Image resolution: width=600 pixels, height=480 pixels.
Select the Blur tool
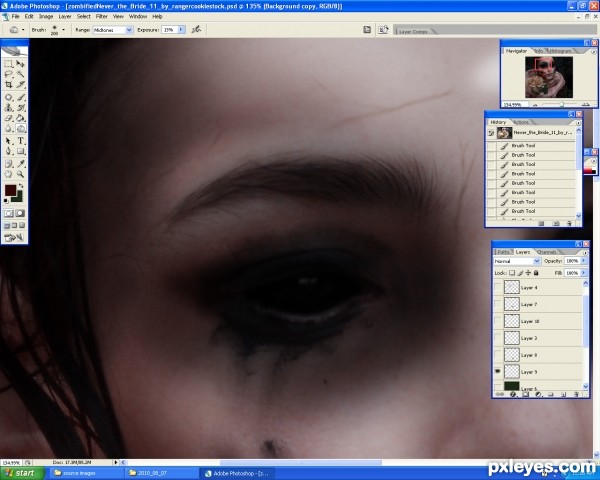pyautogui.click(x=8, y=128)
